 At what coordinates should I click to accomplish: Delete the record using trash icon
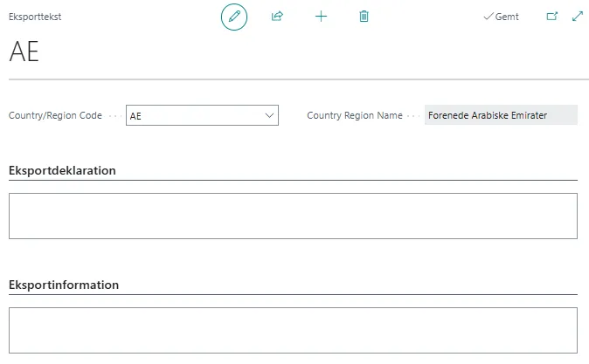pos(364,17)
